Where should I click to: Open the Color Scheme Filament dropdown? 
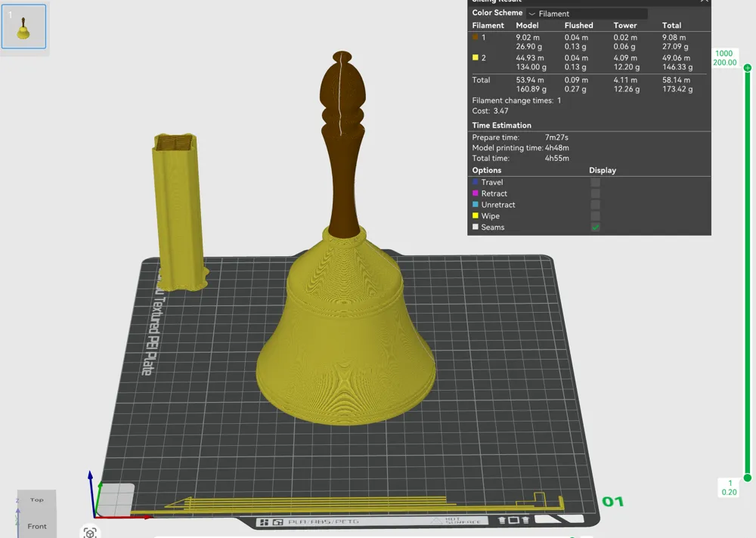[587, 14]
